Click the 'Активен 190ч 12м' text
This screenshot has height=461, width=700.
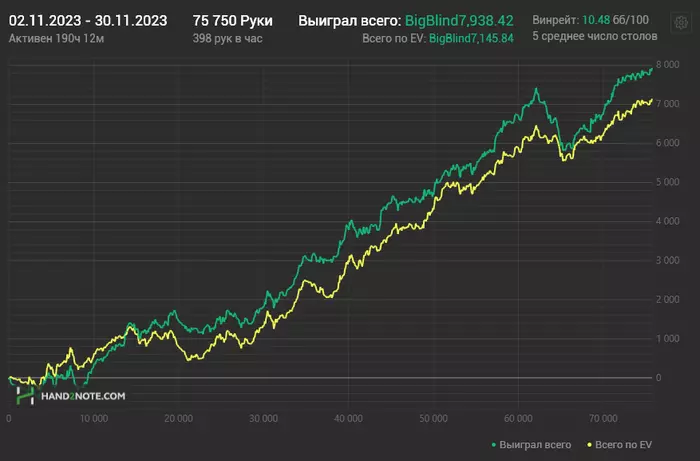click(56, 38)
